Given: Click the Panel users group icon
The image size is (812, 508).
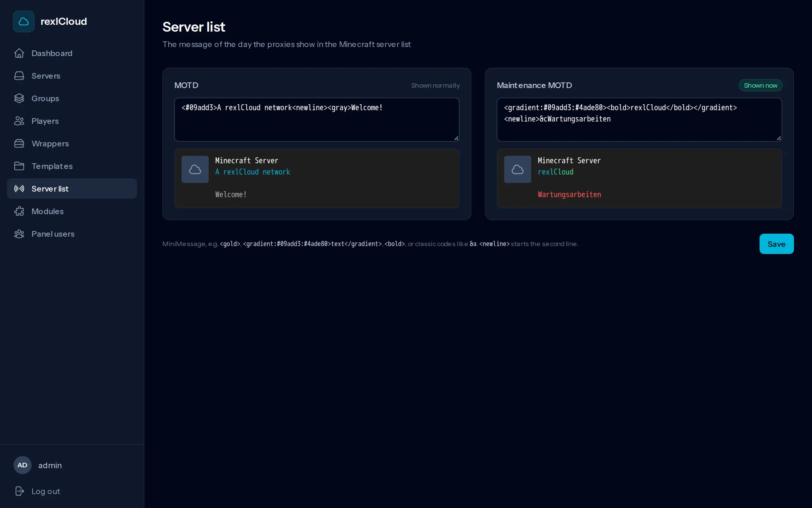Looking at the screenshot, I should coord(19,234).
